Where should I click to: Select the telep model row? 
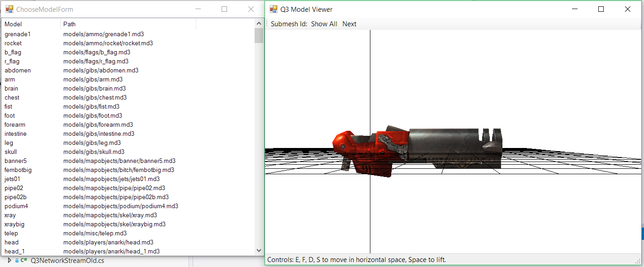[128, 233]
